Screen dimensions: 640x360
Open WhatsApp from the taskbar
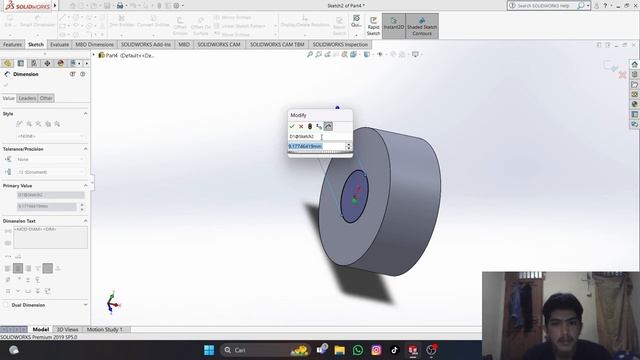[x=358, y=350]
